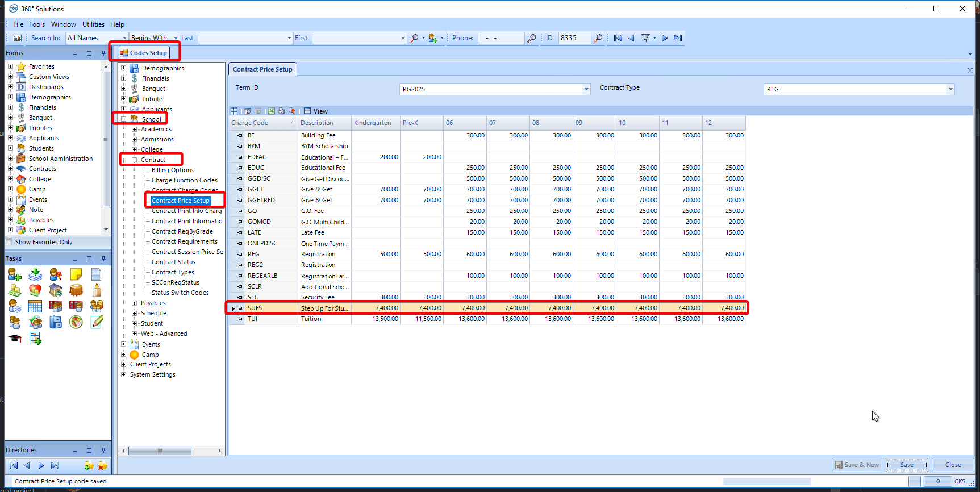Click the graduation cap task icon
This screenshot has height=492, width=980.
(15, 339)
